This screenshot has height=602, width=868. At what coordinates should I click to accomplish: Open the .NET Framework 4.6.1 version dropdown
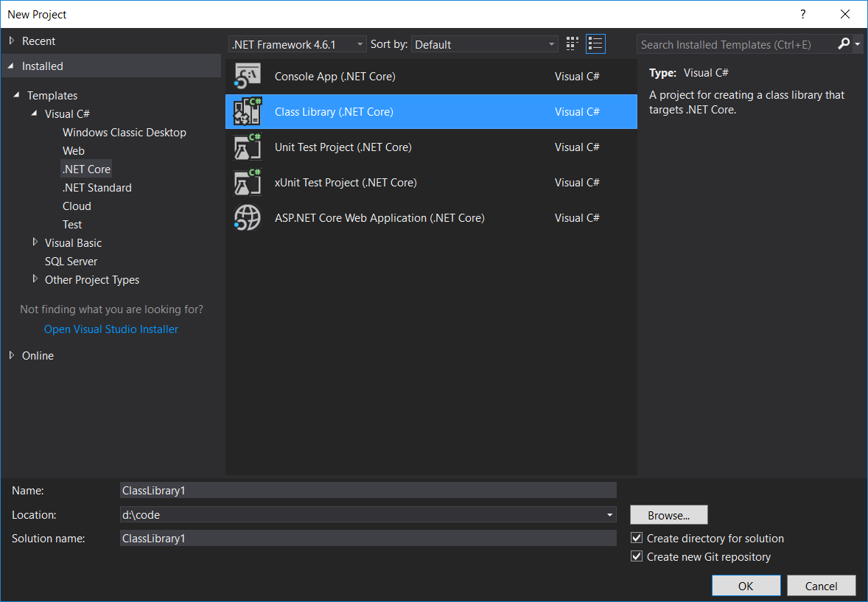click(x=359, y=43)
